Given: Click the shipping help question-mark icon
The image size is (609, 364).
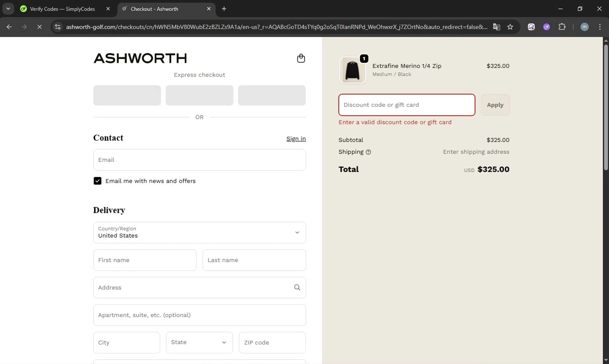Looking at the screenshot, I should 368,152.
